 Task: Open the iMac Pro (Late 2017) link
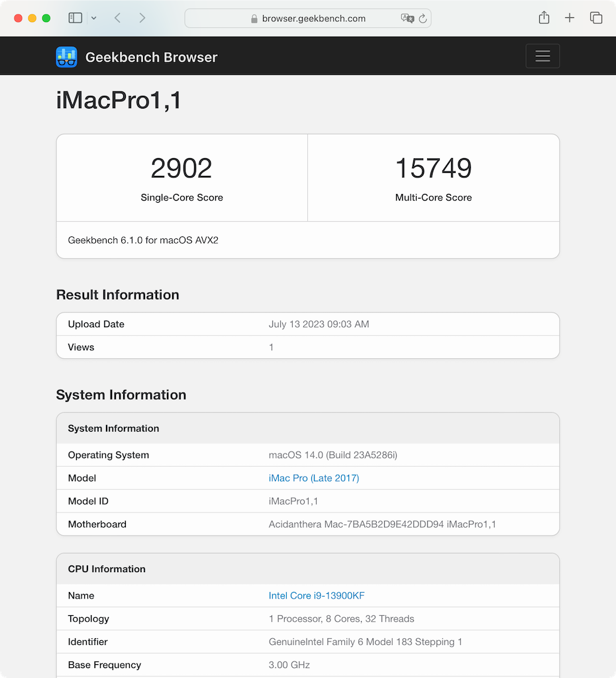[313, 478]
